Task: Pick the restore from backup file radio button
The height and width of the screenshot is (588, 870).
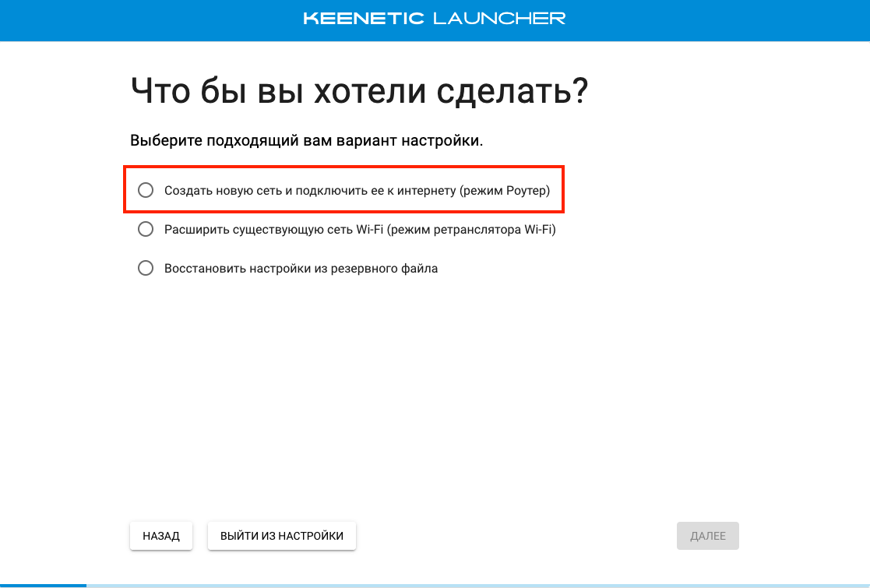Action: pos(145,268)
